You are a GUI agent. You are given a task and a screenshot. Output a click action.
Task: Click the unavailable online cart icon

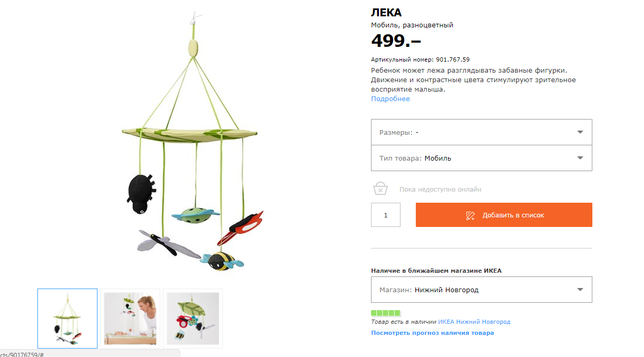pos(380,189)
